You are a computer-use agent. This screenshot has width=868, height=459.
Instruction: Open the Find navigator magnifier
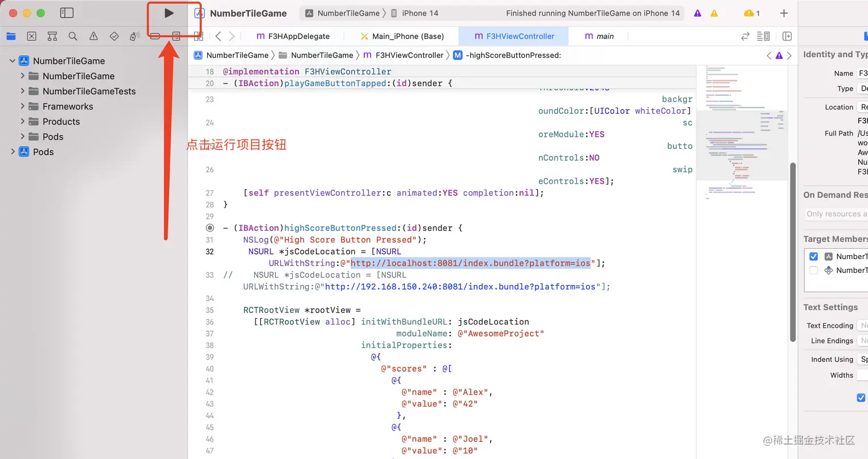tap(73, 36)
